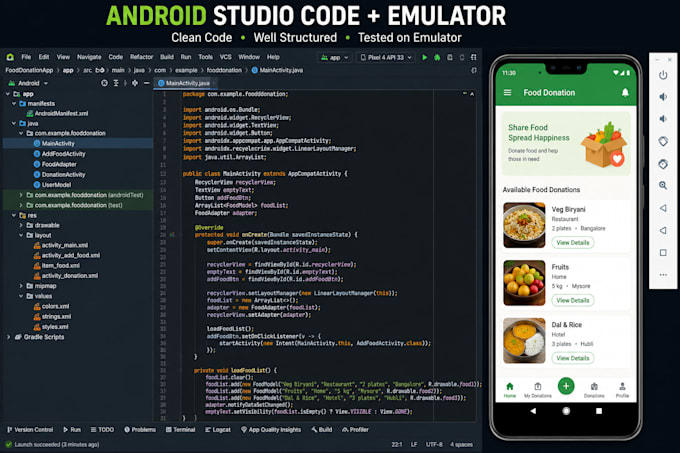680x453 pixels.
Task: Open the Pixel 4 API 33 device dropdown
Action: [x=386, y=57]
